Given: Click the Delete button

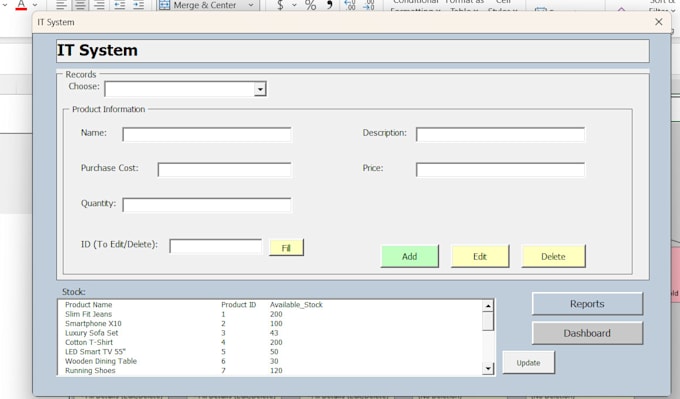Looking at the screenshot, I should point(553,256).
